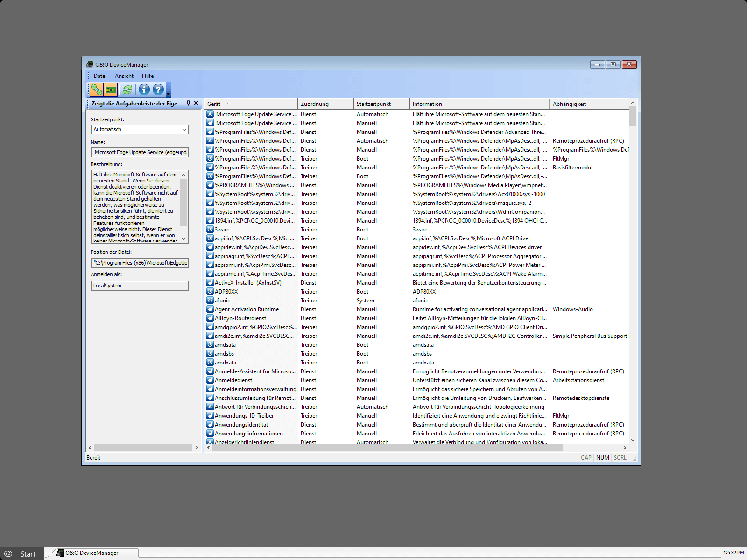The height and width of the screenshot is (560, 747).
Task: Sort list by Abhängigkeit column header
Action: click(x=589, y=104)
